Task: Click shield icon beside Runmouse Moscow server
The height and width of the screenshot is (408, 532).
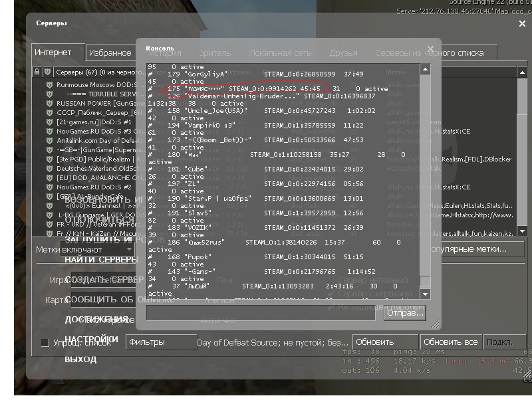Action: point(49,85)
